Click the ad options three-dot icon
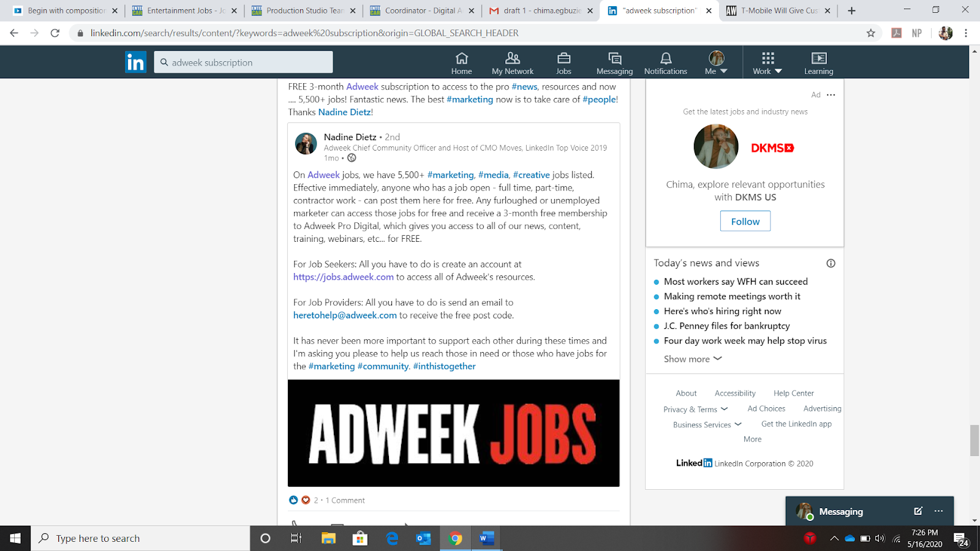The image size is (980, 551). tap(831, 95)
